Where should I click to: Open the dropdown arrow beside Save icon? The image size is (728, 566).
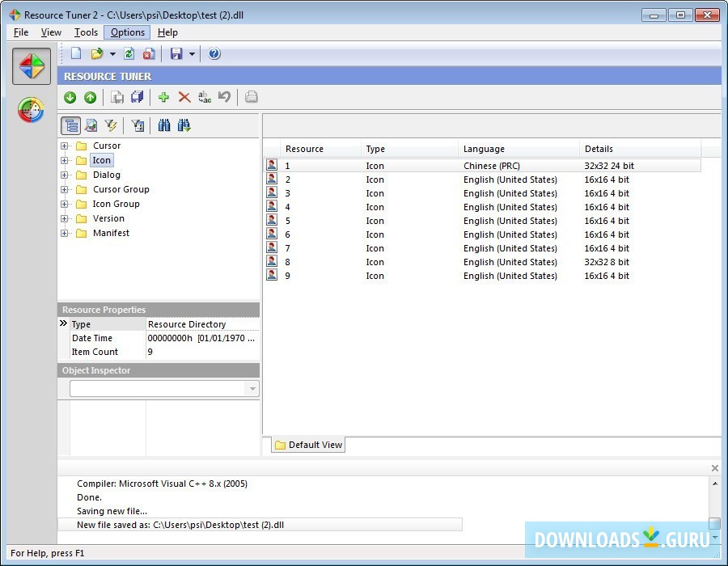tap(192, 54)
